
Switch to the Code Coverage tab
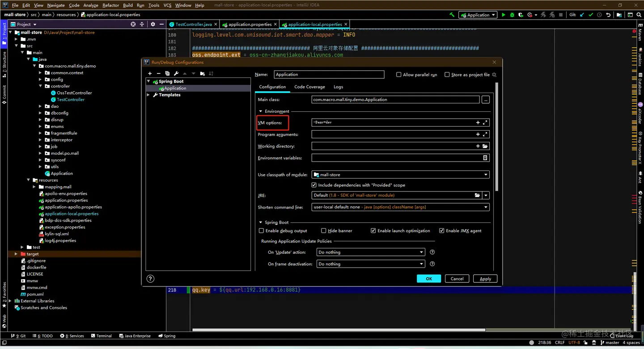point(309,87)
